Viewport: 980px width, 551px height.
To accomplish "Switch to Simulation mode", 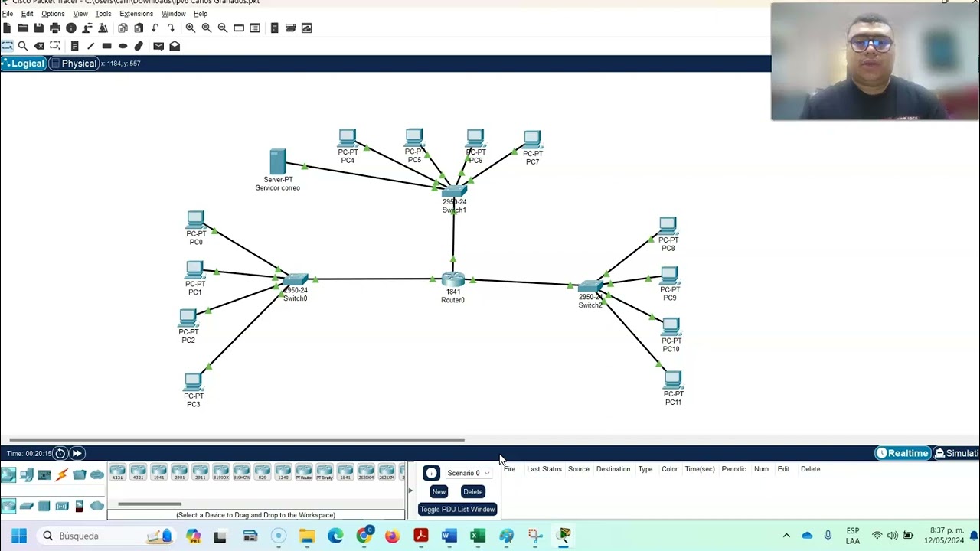I will [x=957, y=454].
